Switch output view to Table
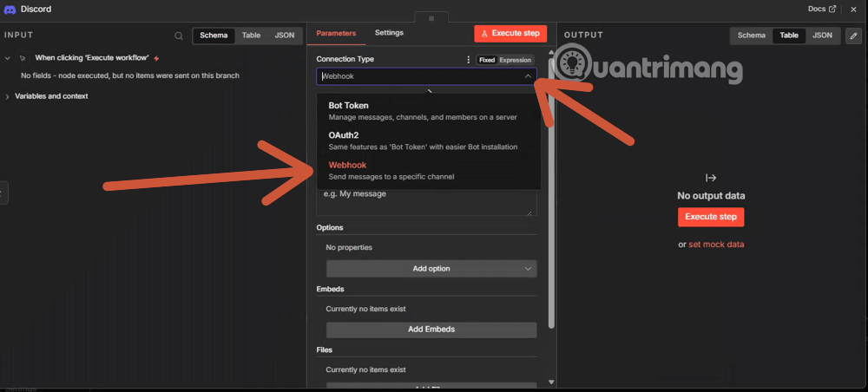The image size is (868, 392). point(789,36)
